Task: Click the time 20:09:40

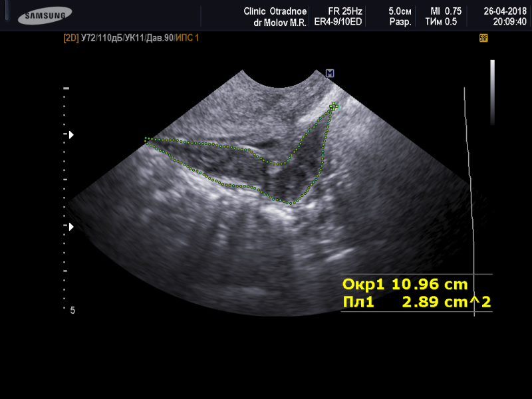Action: pos(509,22)
